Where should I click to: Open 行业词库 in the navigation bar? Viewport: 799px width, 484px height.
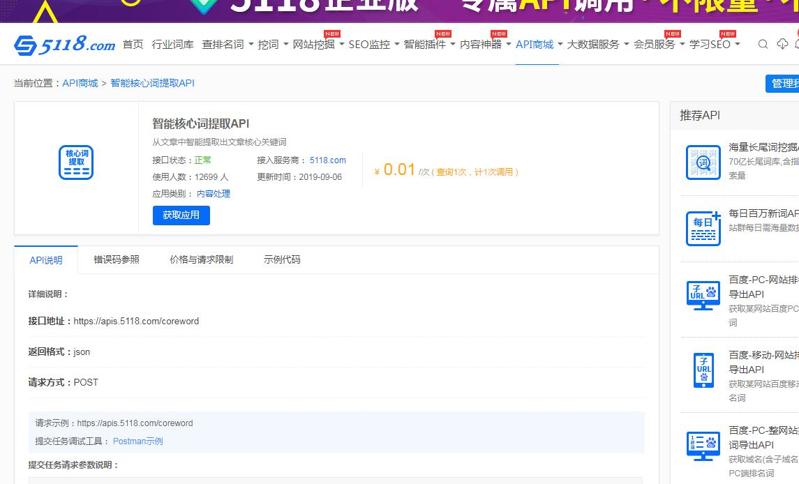point(173,44)
